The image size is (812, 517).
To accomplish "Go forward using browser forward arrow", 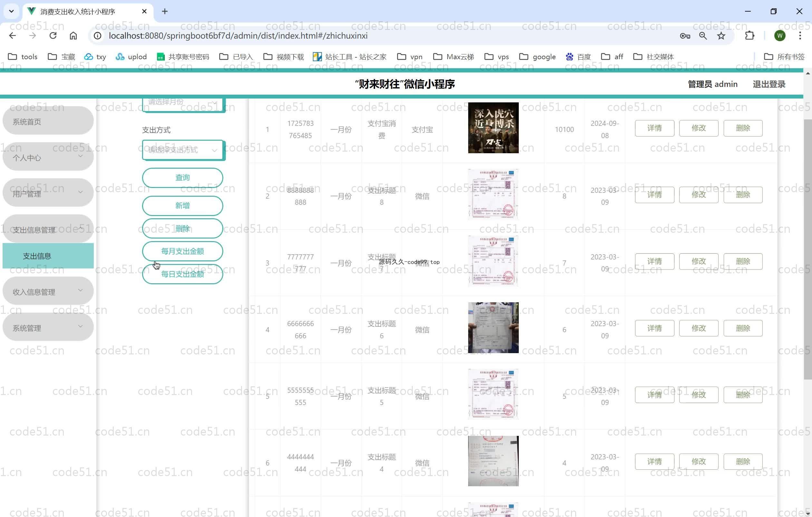I will click(x=33, y=36).
